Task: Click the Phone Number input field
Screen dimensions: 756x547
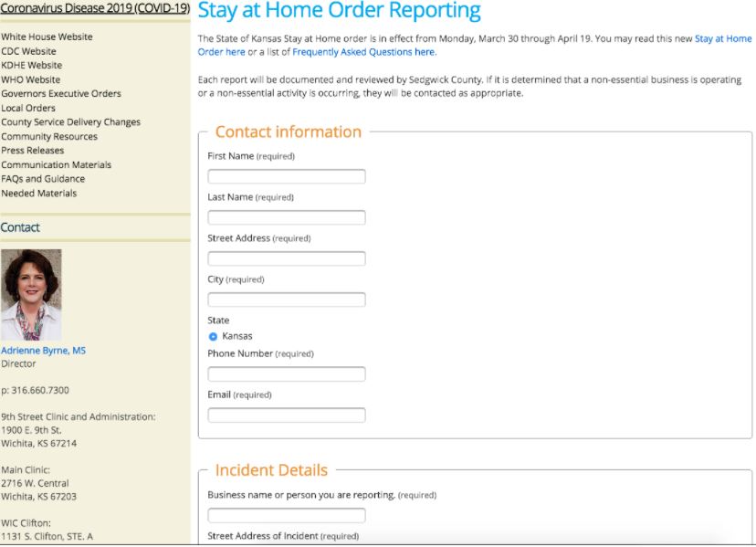Action: coord(287,374)
